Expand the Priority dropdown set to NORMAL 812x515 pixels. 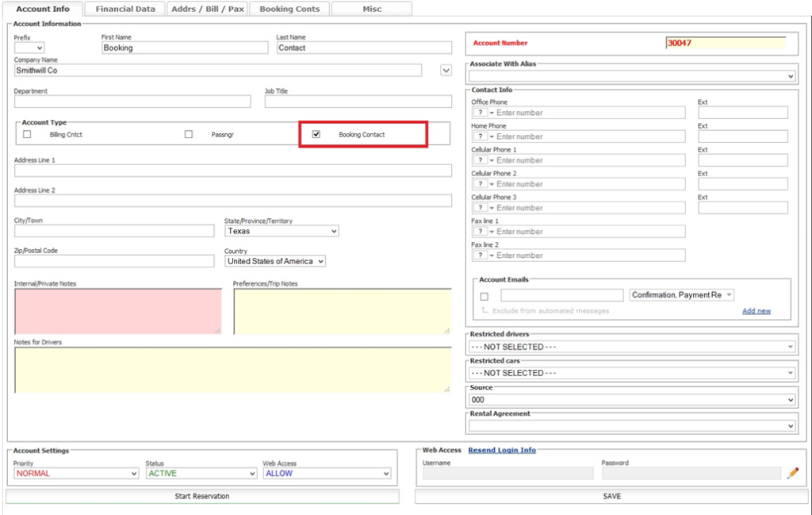[x=76, y=474]
